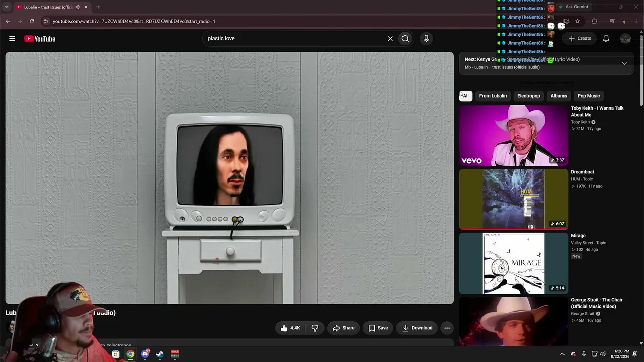Visit the Valley Street - Topic channel
Viewport: 644px width, 362px height.
[x=588, y=243]
